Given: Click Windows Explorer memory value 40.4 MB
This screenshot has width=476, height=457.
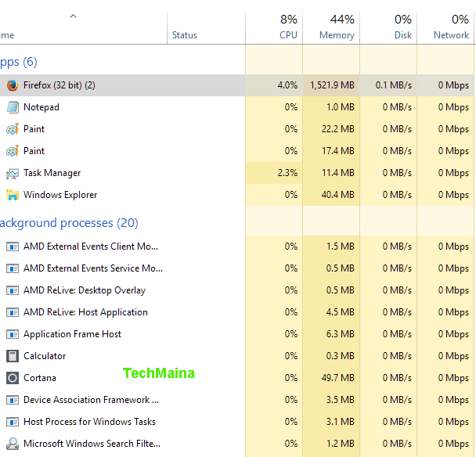Looking at the screenshot, I should [x=338, y=195].
